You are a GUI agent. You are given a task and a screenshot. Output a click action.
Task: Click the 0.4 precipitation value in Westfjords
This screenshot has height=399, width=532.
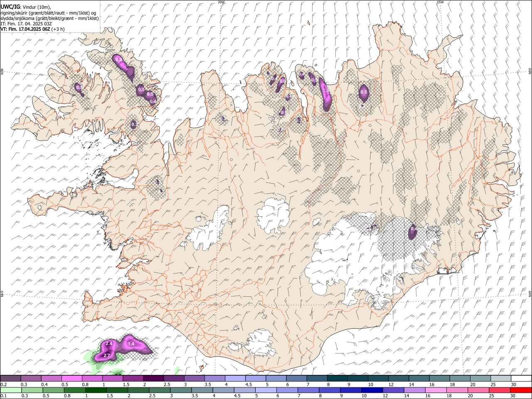click(153, 101)
